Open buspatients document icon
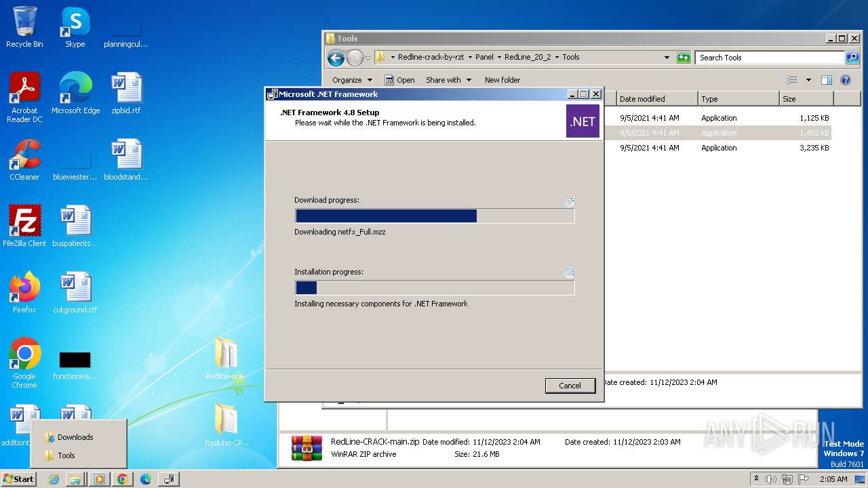 pos(75,226)
